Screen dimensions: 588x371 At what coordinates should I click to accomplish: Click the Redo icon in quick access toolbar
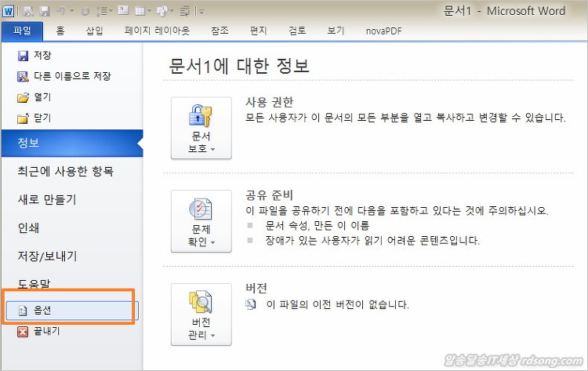(85, 12)
